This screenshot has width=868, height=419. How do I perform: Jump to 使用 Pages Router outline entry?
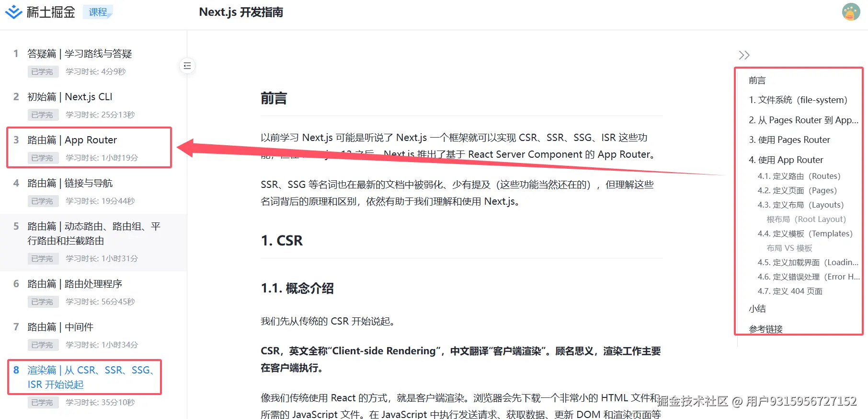point(789,140)
